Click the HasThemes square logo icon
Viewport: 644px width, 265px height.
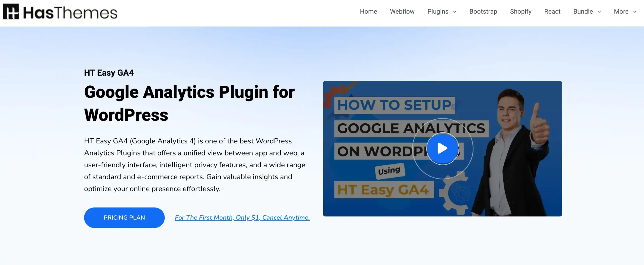point(11,12)
